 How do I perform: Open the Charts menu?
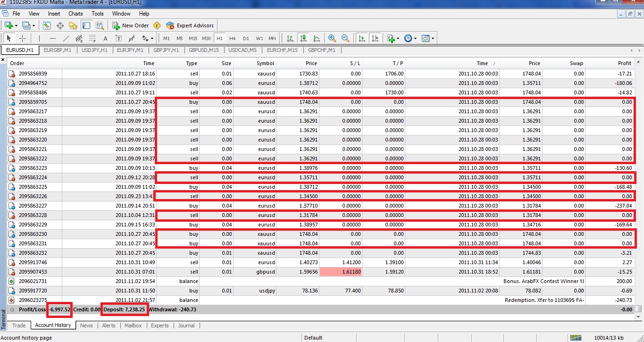75,14
